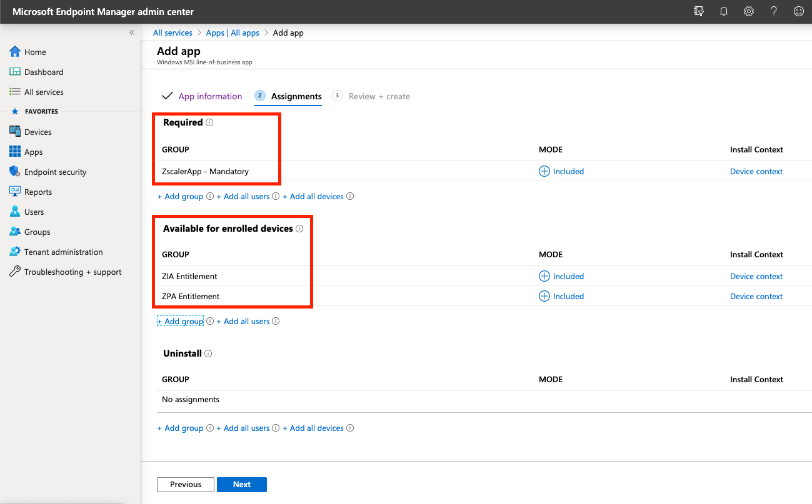This screenshot has height=504, width=812.
Task: Click the info icon next to Required
Action: pyautogui.click(x=209, y=122)
